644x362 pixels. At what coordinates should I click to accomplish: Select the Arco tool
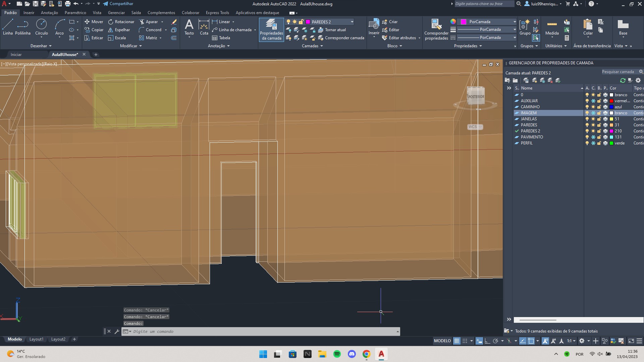coord(59,27)
